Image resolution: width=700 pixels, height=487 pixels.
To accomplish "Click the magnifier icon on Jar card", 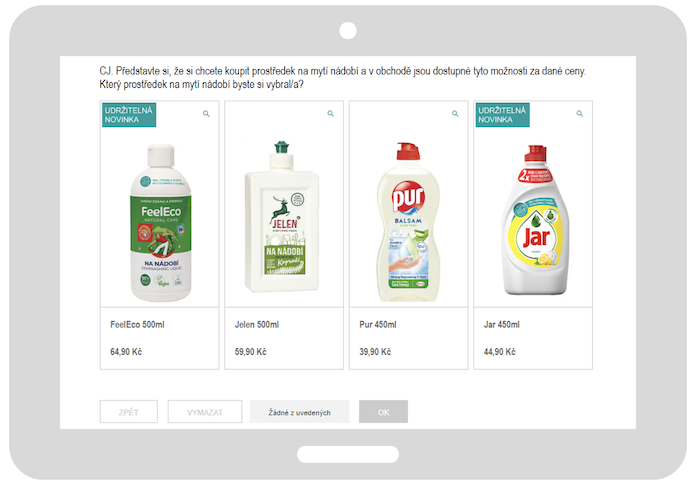I will [x=580, y=114].
